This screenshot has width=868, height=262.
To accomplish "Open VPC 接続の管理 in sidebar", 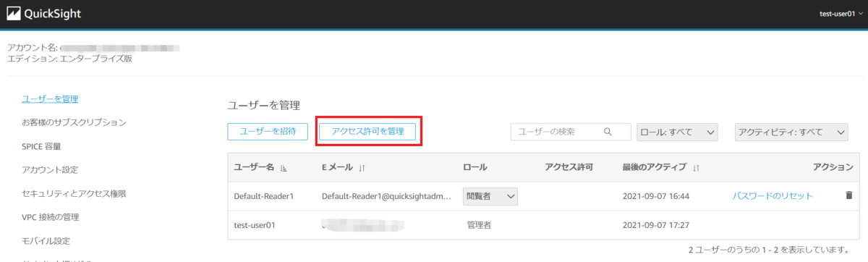I will click(x=51, y=217).
